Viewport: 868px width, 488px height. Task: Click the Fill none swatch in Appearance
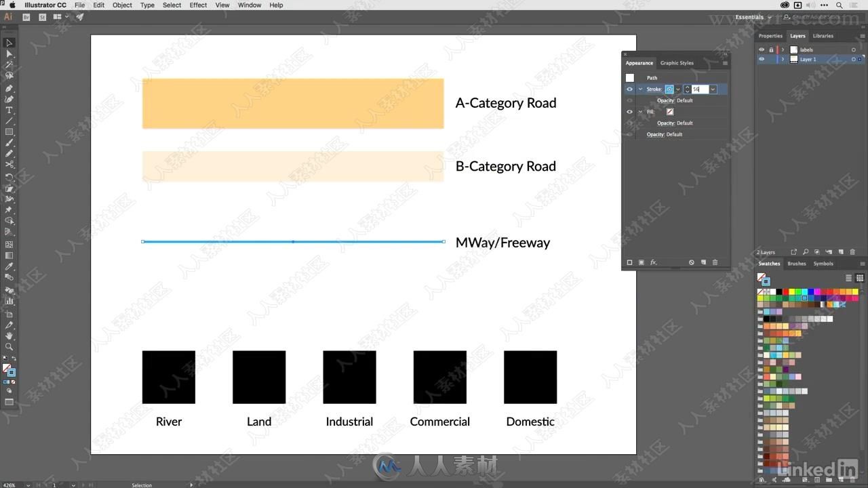pyautogui.click(x=670, y=112)
